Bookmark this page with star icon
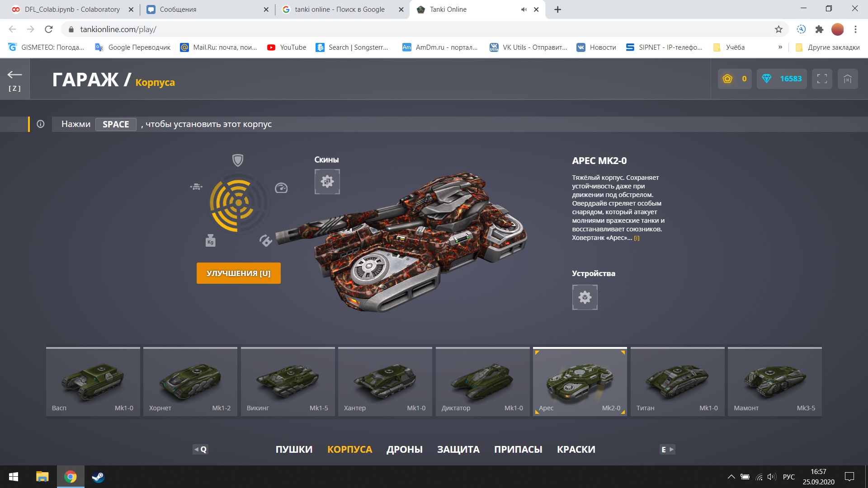868x488 pixels. [778, 29]
